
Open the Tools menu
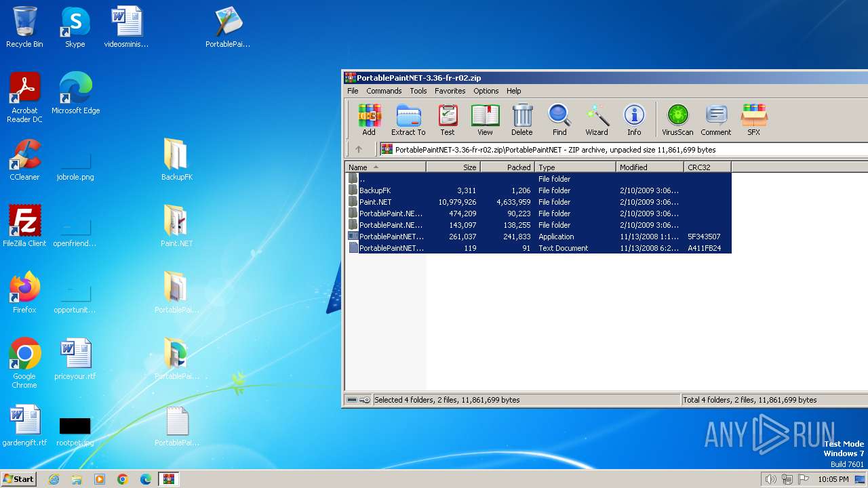pos(418,91)
